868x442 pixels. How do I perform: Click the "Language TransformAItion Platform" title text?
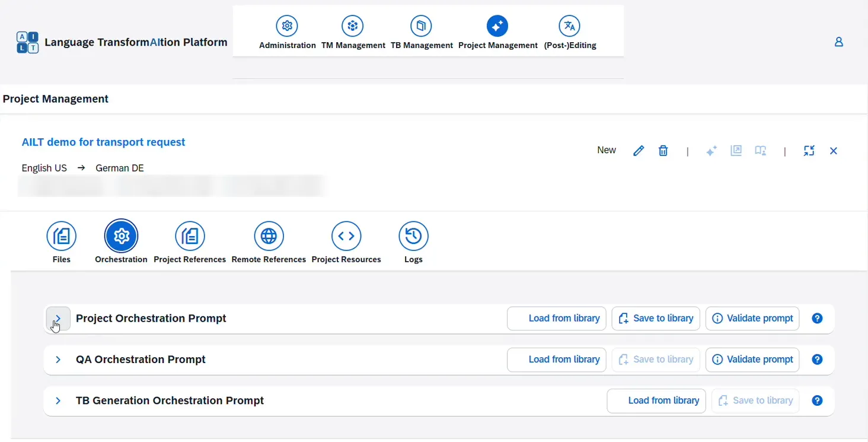(136, 42)
